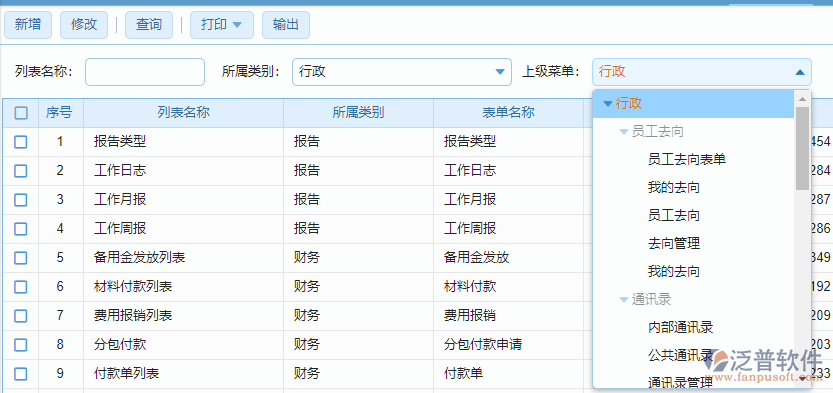Select 行政 text in 上级菜单 field
This screenshot has width=833, height=393.
[x=612, y=72]
